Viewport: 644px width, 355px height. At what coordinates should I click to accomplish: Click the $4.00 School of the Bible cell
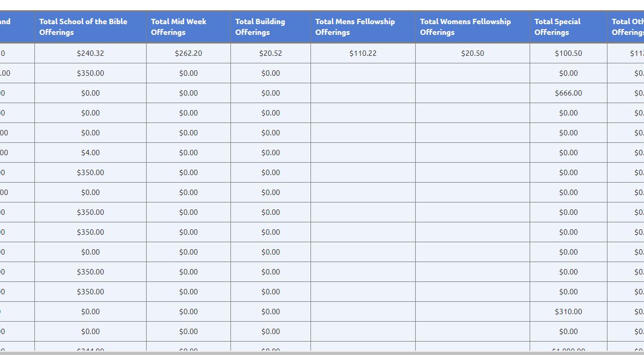click(90, 153)
